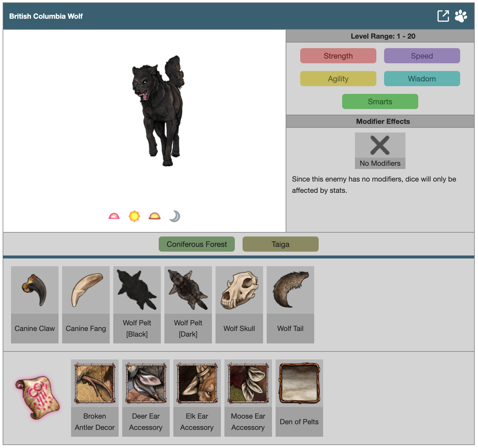Click the Wolf Skull item

click(x=239, y=305)
